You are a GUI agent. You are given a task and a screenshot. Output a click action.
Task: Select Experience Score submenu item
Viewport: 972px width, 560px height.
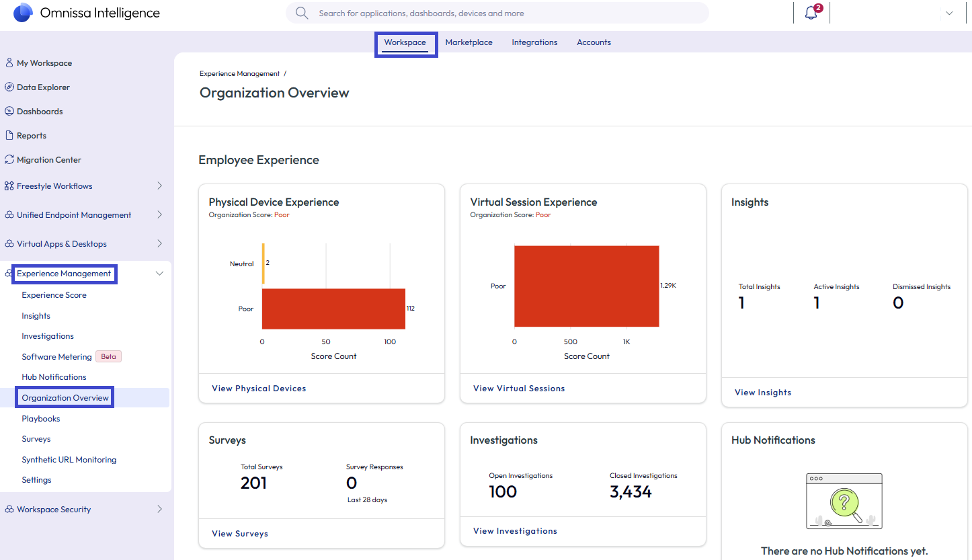pos(54,295)
